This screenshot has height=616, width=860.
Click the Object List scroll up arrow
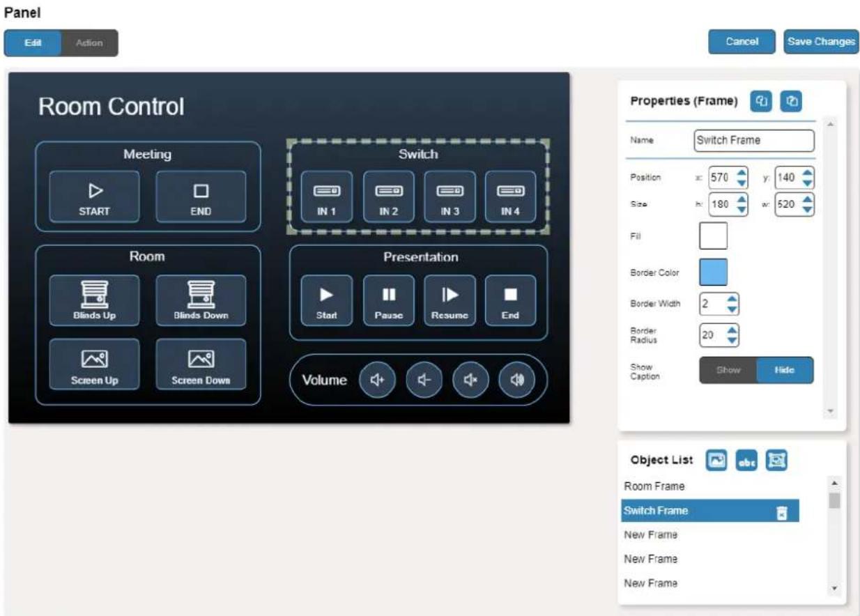click(834, 482)
